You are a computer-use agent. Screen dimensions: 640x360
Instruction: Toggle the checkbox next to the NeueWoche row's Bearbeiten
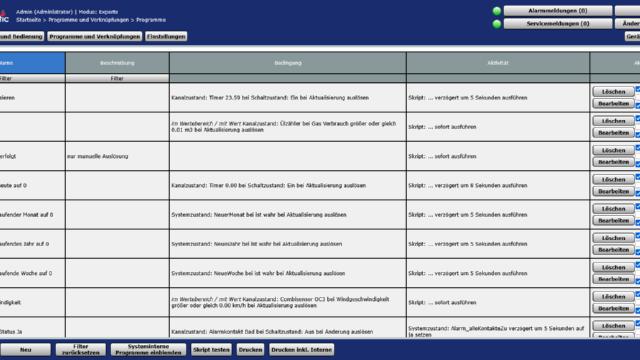click(638, 281)
